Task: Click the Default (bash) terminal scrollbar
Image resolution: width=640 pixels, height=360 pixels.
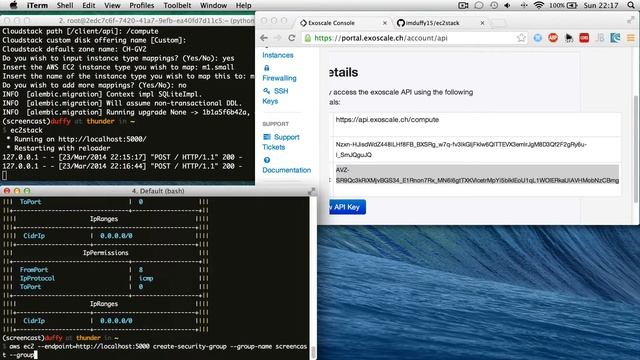Action: pos(313,351)
